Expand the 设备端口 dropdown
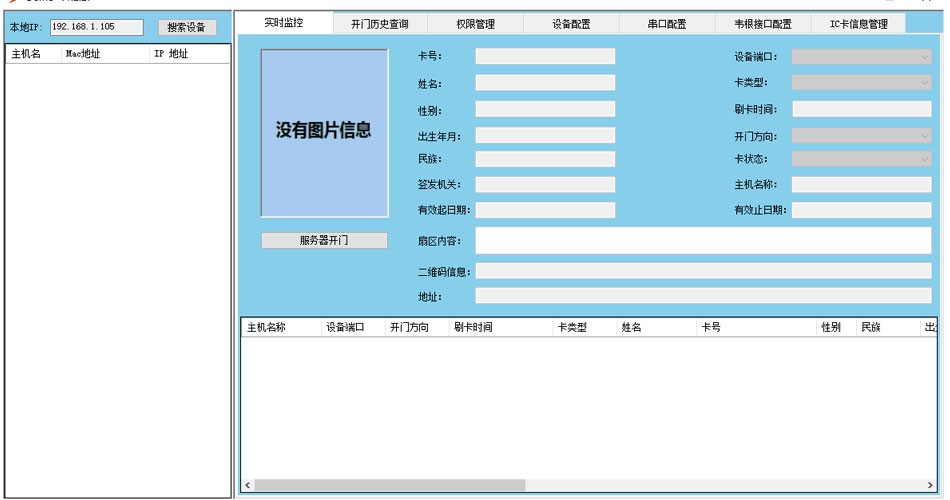The height and width of the screenshot is (500, 950). click(924, 57)
